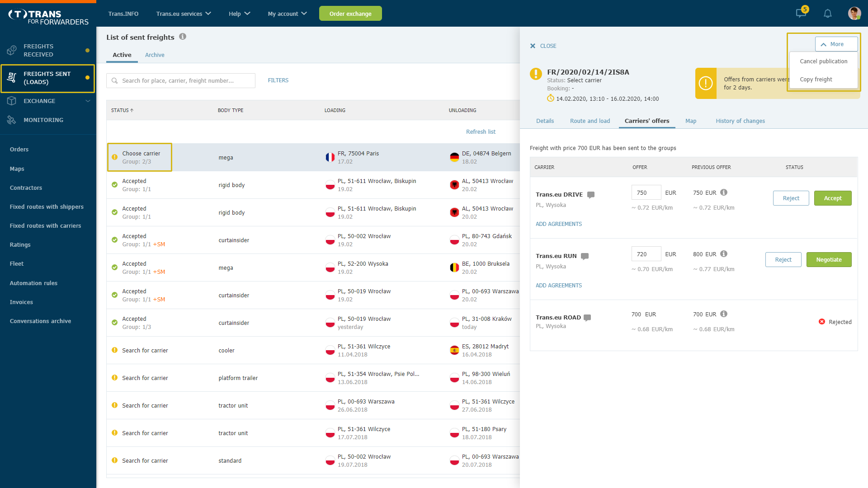Open Contractors in the sidebar
The image size is (868, 488).
click(x=26, y=188)
